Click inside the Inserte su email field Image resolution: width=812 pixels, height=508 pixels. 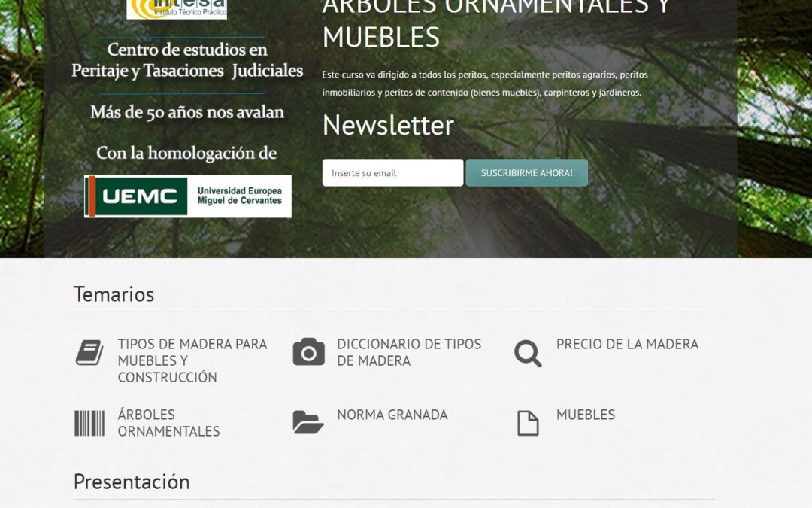tap(392, 172)
